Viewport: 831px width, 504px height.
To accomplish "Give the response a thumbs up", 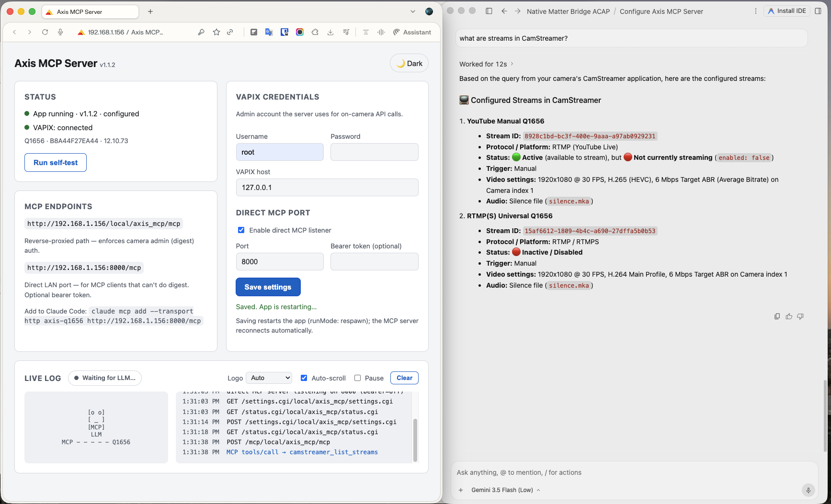I will click(789, 316).
